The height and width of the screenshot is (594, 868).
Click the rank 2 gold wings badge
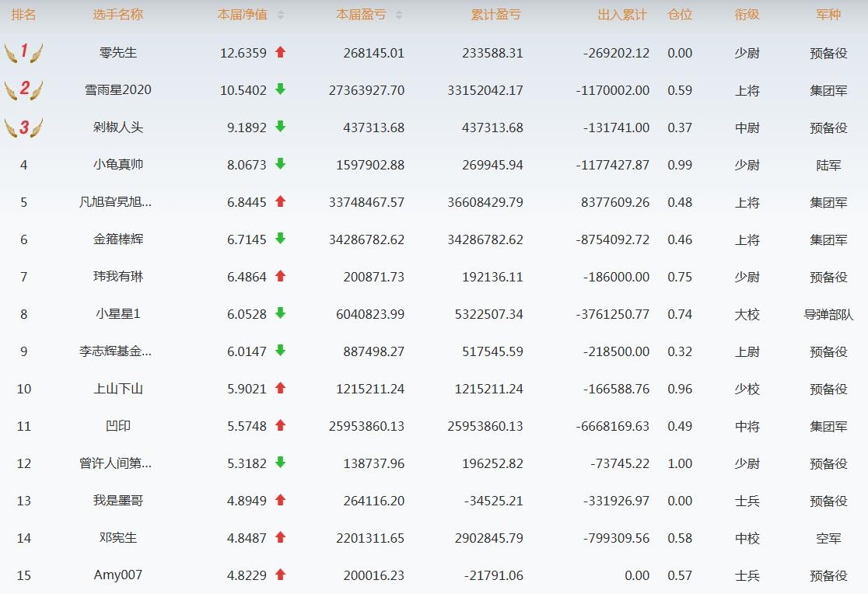click(23, 90)
